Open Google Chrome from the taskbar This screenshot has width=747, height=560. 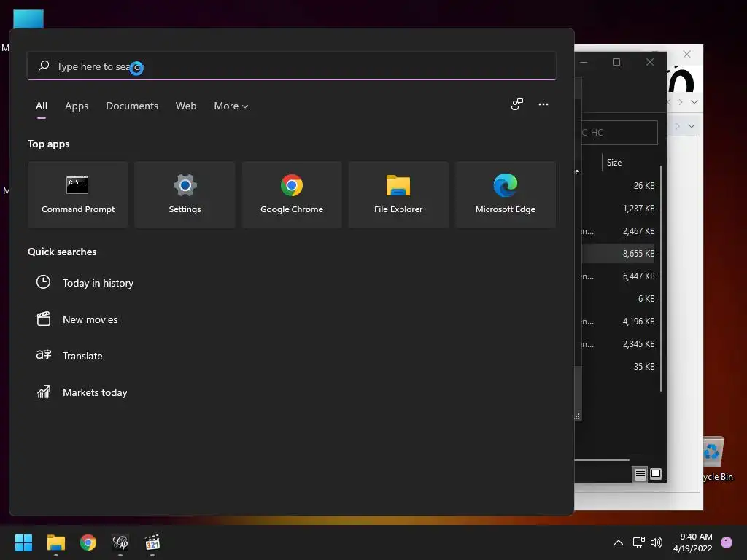[88, 542]
